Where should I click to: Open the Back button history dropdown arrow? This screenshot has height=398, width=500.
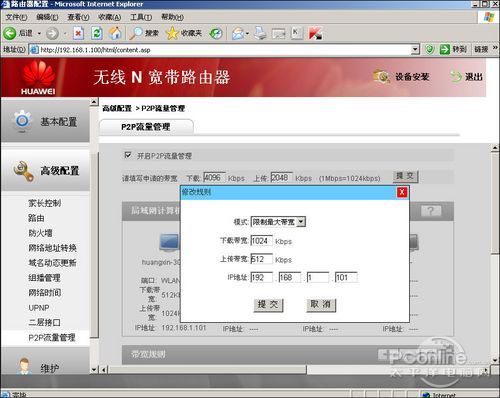pyautogui.click(x=39, y=33)
